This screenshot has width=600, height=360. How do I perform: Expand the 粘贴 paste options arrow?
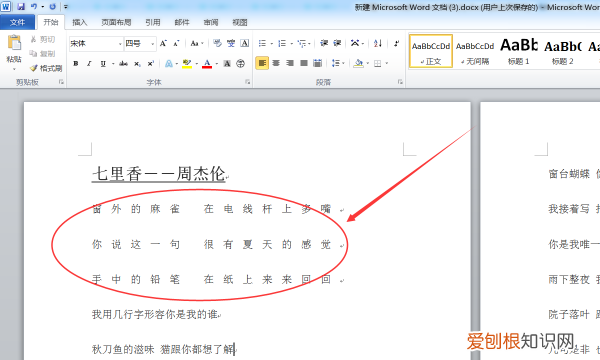click(14, 69)
